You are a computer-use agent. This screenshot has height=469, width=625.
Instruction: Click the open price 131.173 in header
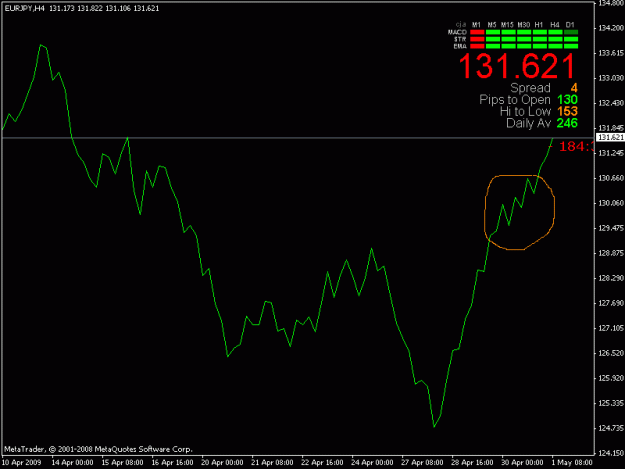coord(62,8)
